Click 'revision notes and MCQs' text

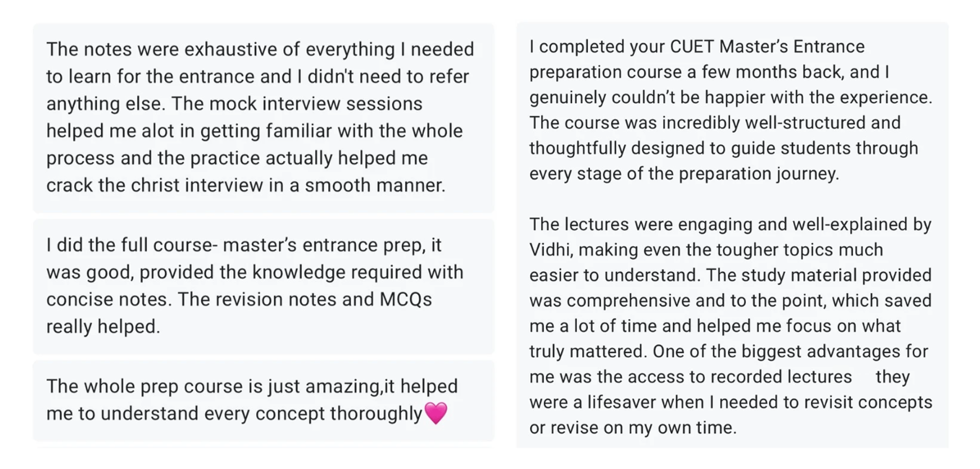324,299
